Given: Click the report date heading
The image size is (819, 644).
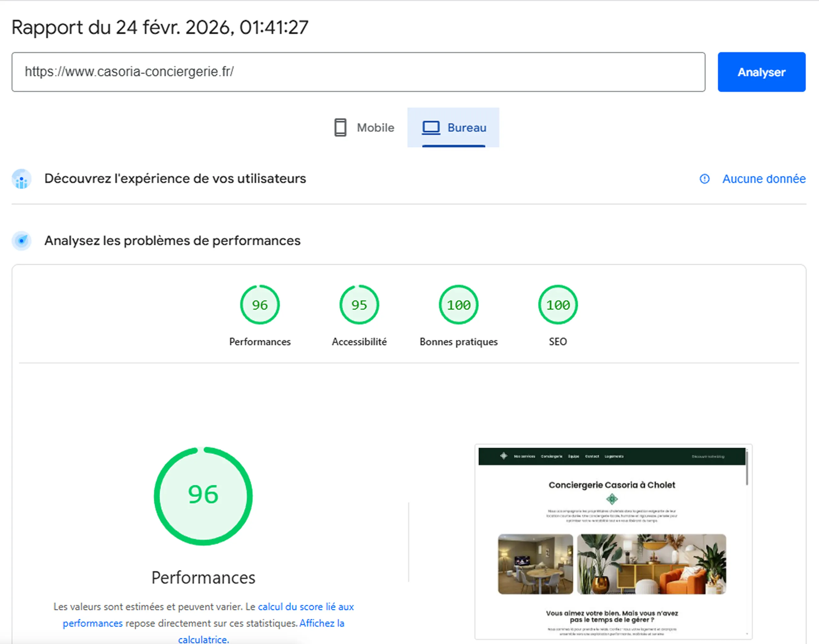Looking at the screenshot, I should coord(160,27).
